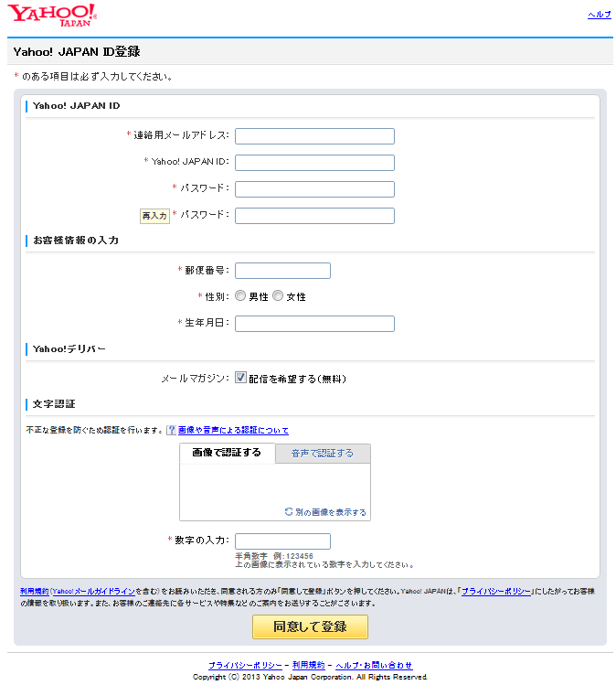The width and height of the screenshot is (616, 685).
Task: Click the 生年月日 birthdate field
Action: point(314,324)
